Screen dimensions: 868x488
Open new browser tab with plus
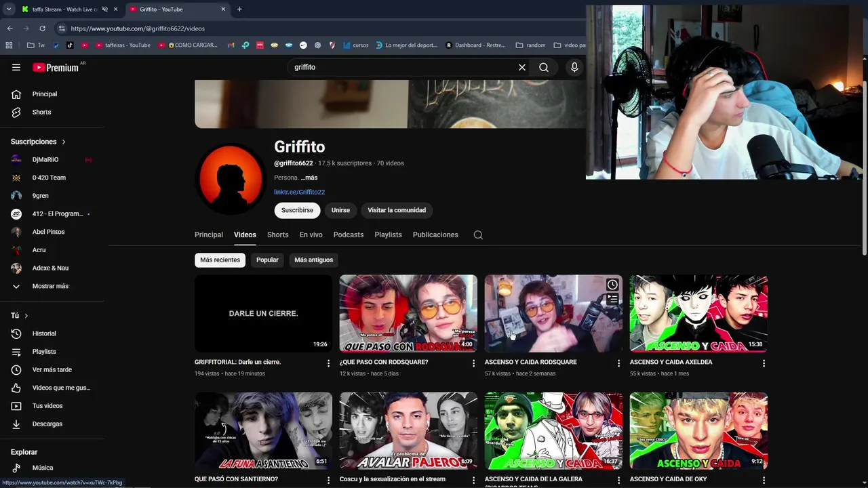click(239, 9)
